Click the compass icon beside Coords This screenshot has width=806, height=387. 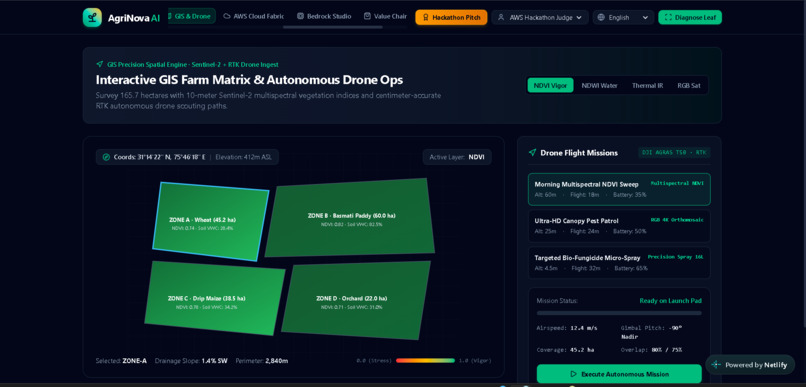point(106,157)
